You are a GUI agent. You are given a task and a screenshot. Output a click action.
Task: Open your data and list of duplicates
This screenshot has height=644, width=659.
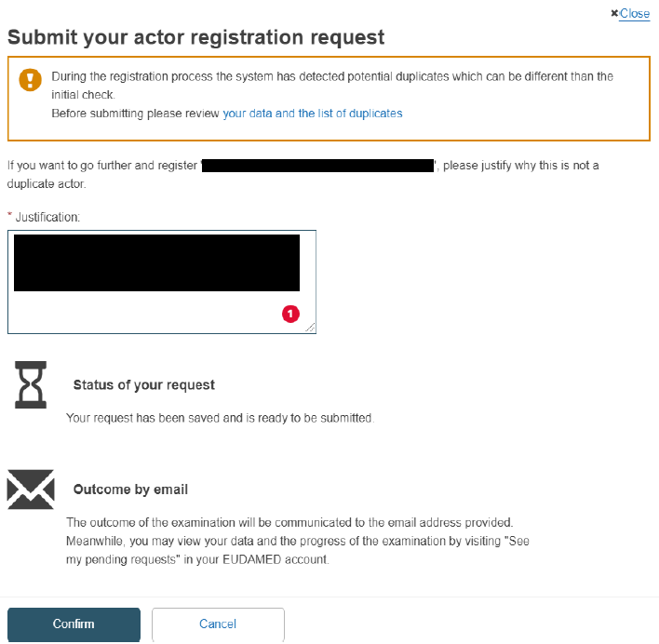click(x=312, y=114)
